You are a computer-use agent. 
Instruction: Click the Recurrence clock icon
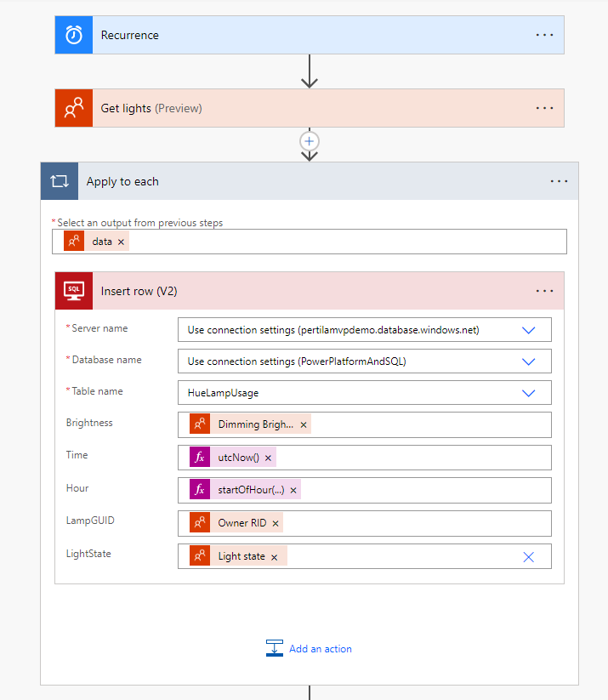(74, 36)
